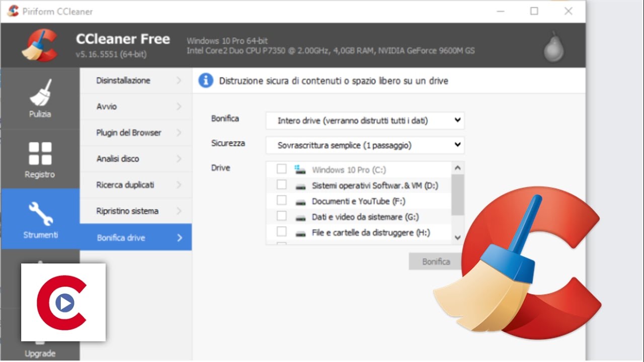This screenshot has height=362, width=644.
Task: Click the drive list scroll up arrow
Action: point(458,168)
